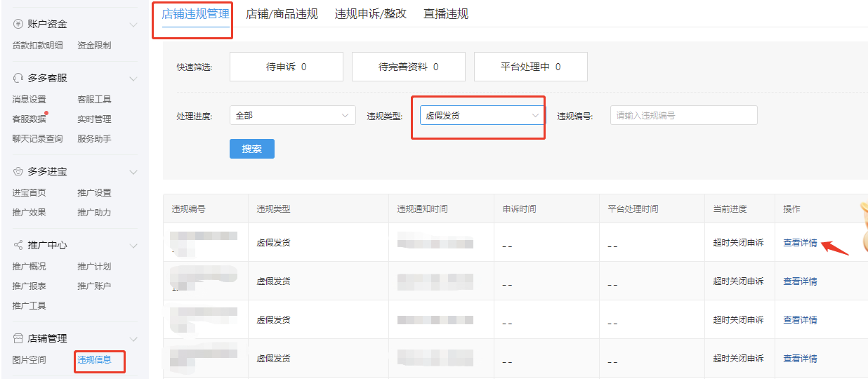Screen dimensions: 868x379
Task: Open 查看详情 for the first row
Action: coord(800,243)
